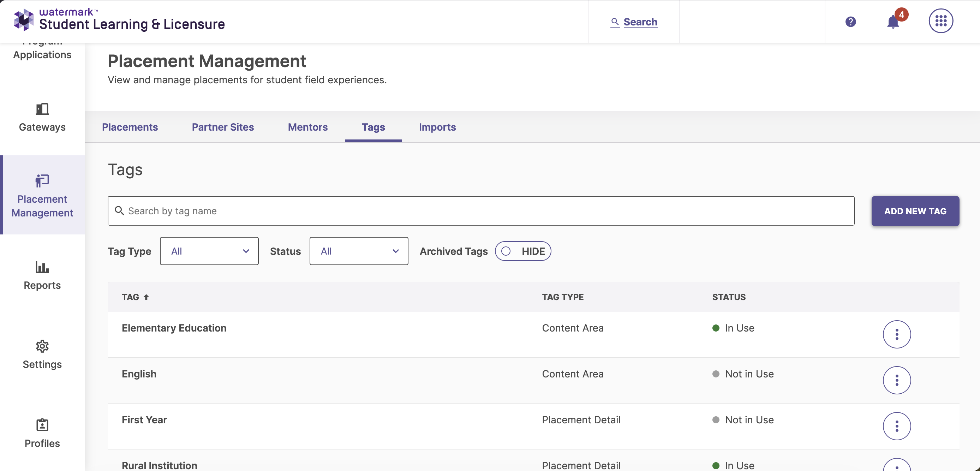The width and height of the screenshot is (980, 471).
Task: Click In Use status for Elementary Education
Action: (733, 328)
